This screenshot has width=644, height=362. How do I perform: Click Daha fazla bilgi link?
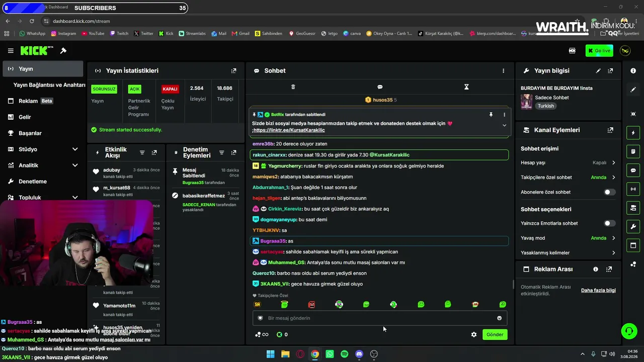598,291
